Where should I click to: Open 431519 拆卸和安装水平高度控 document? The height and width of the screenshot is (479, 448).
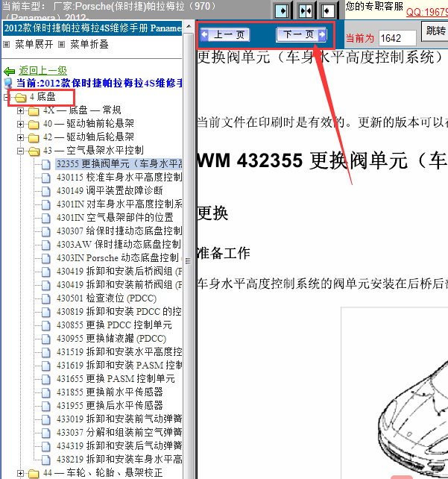coord(119,352)
